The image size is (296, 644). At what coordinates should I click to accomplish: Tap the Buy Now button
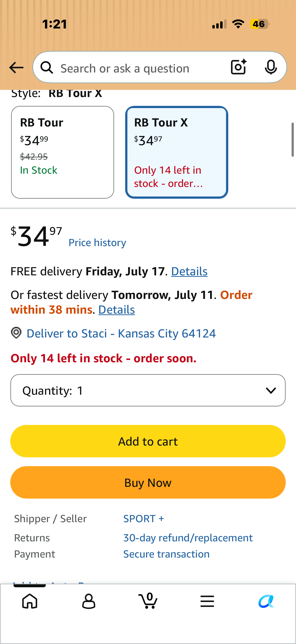pyautogui.click(x=148, y=482)
